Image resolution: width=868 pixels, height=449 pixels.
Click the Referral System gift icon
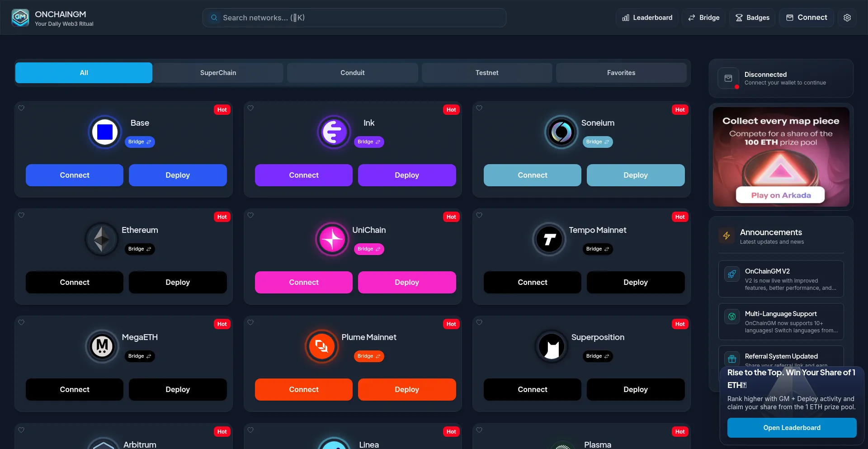732,359
